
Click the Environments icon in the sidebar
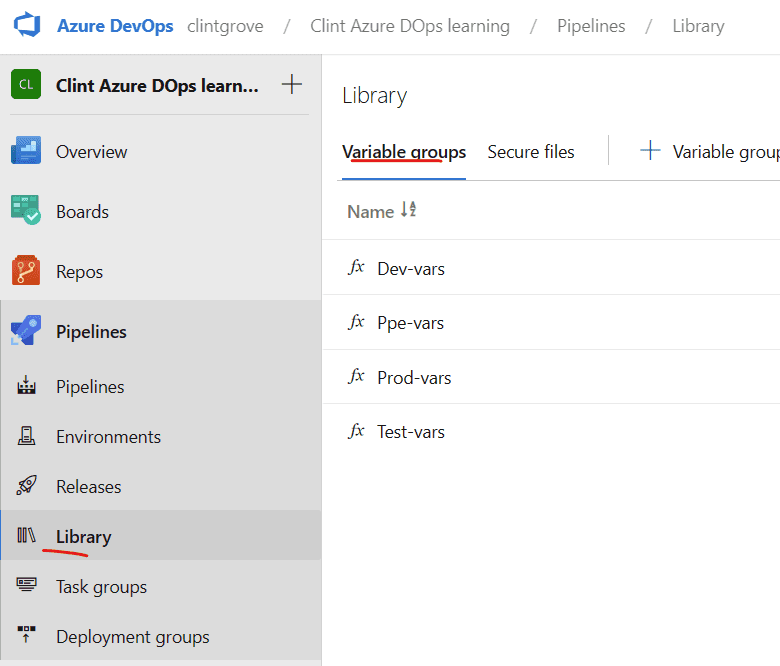point(27,437)
